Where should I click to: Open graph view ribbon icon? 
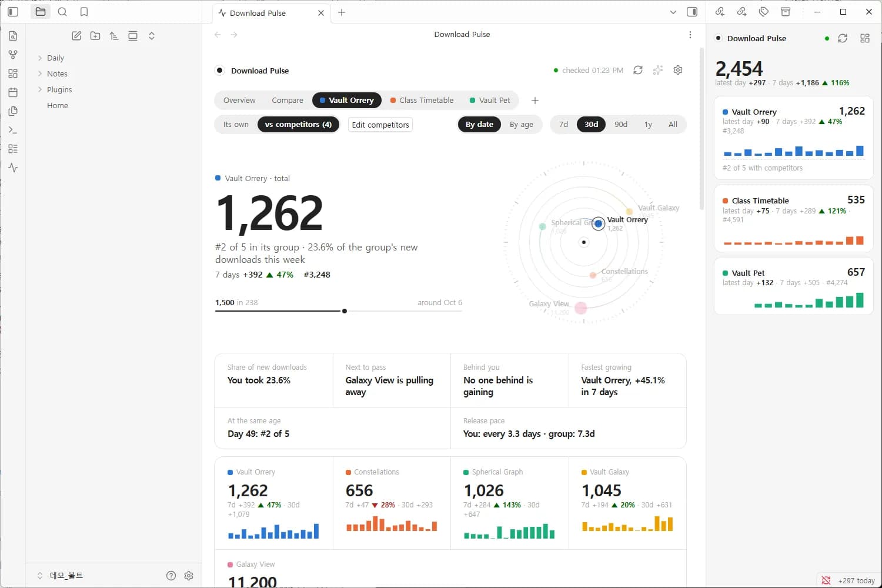(13, 55)
